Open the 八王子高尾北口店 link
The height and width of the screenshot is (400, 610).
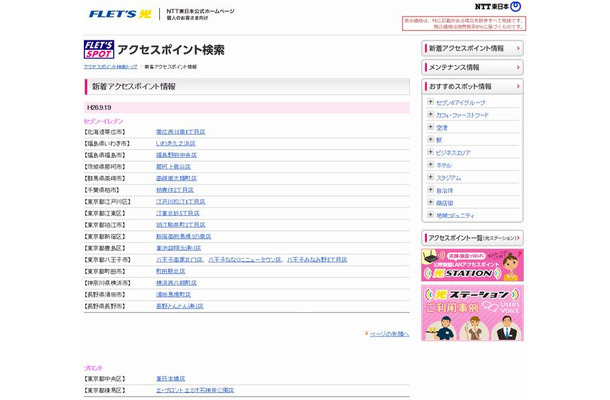(x=179, y=260)
